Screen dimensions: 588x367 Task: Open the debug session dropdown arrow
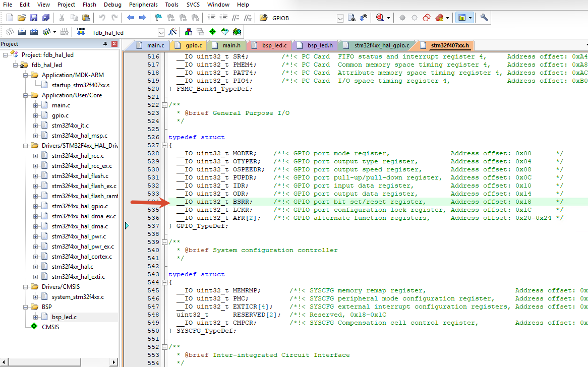tap(388, 18)
